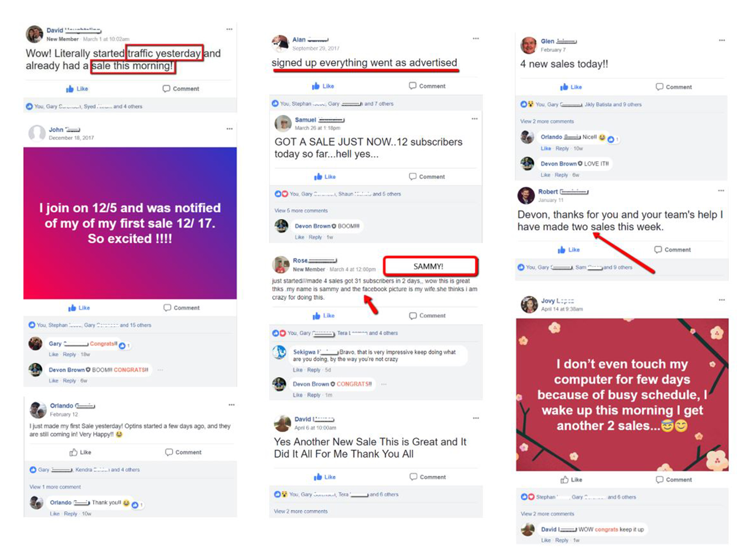Open Devon Brown's name on LOVE IT comment
Screen dimensions: 755x560
[558, 164]
